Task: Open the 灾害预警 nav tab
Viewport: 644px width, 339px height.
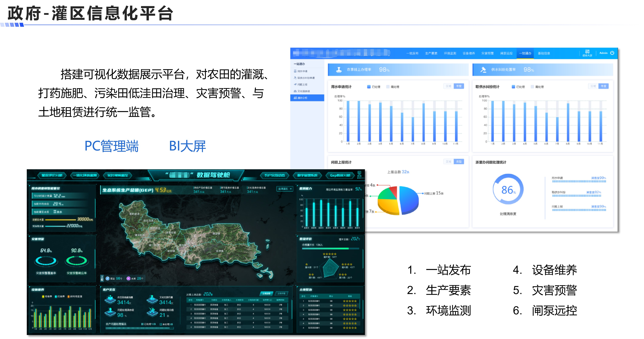Action: tap(488, 53)
